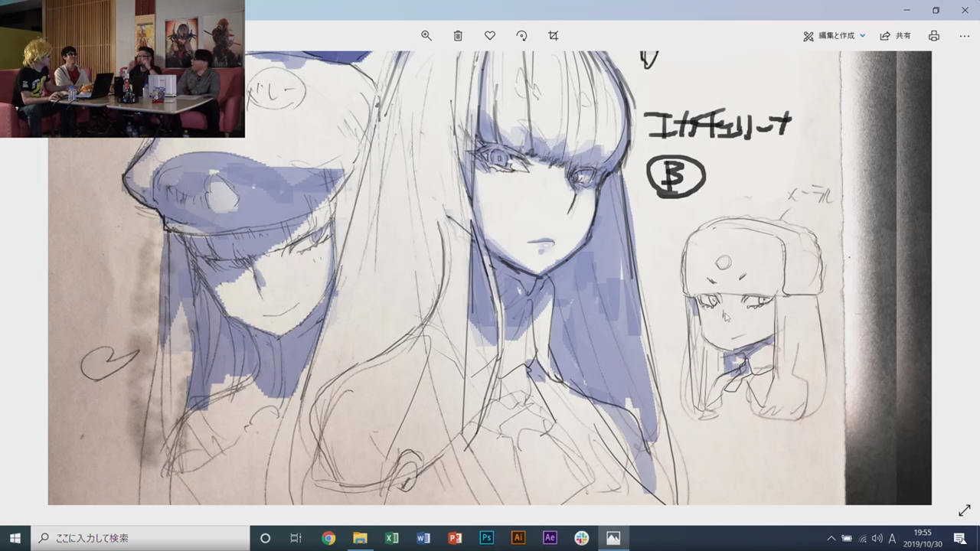
Task: Click the battery status tray icon
Action: click(847, 538)
